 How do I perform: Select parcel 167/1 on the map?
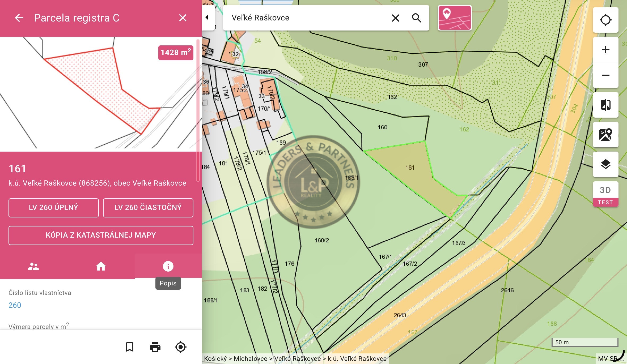(385, 257)
